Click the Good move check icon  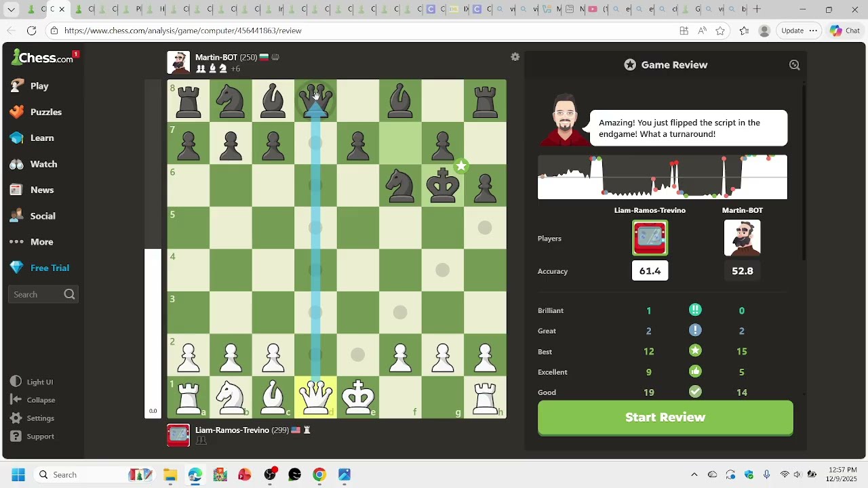point(695,392)
